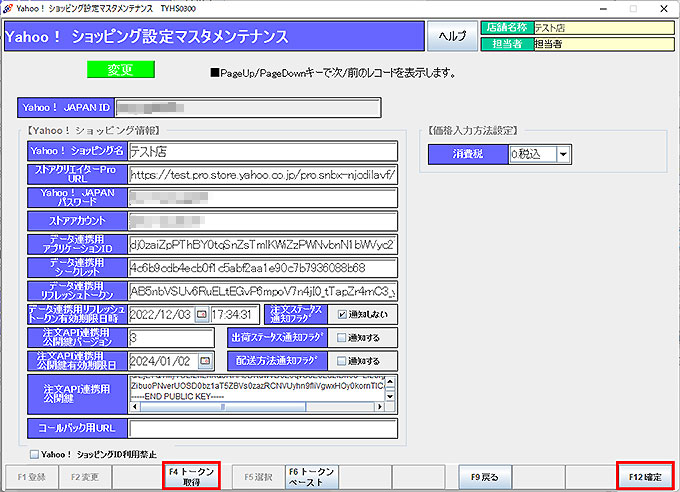The height and width of the screenshot is (492, 680).
Task: Click the disabled F5 選択 button
Action: coord(258,477)
